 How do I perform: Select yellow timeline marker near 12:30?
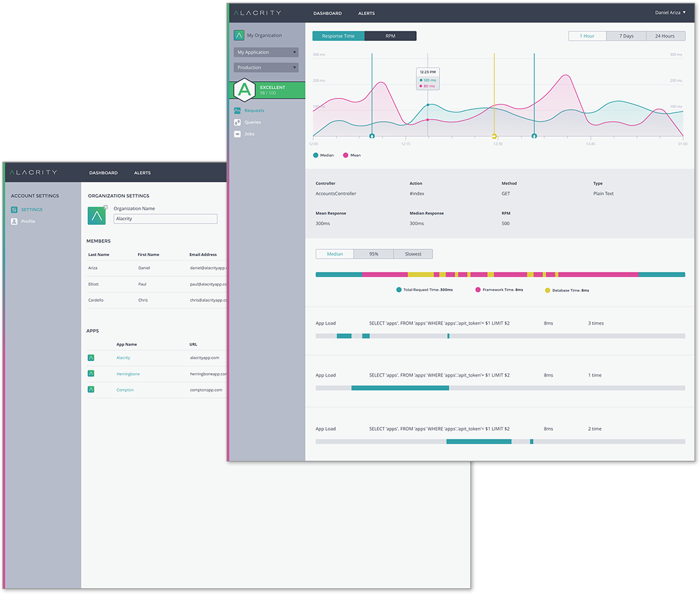coord(494,136)
